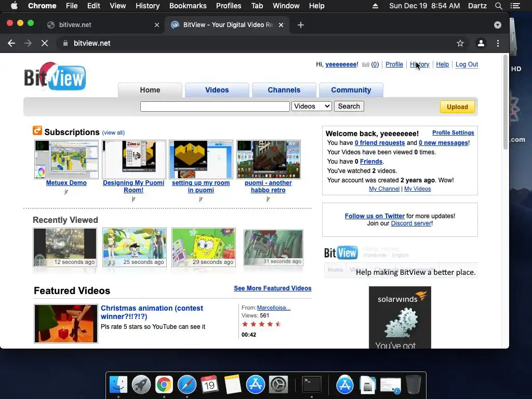Switch to the Community tab

(x=351, y=90)
